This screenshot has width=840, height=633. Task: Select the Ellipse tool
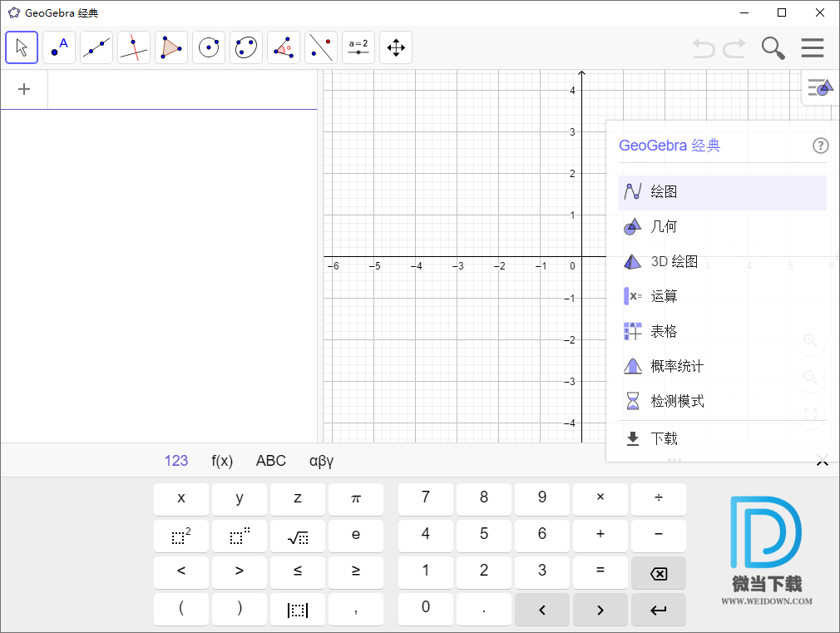246,47
